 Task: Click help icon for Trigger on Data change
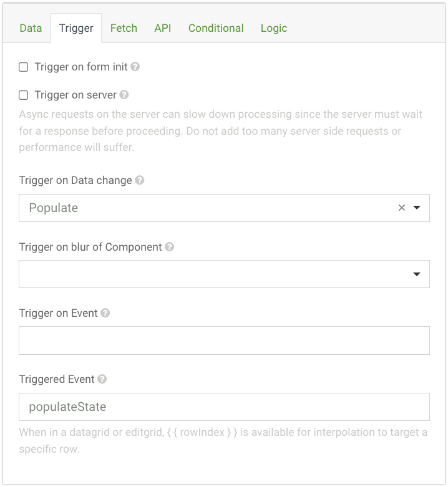click(x=140, y=180)
